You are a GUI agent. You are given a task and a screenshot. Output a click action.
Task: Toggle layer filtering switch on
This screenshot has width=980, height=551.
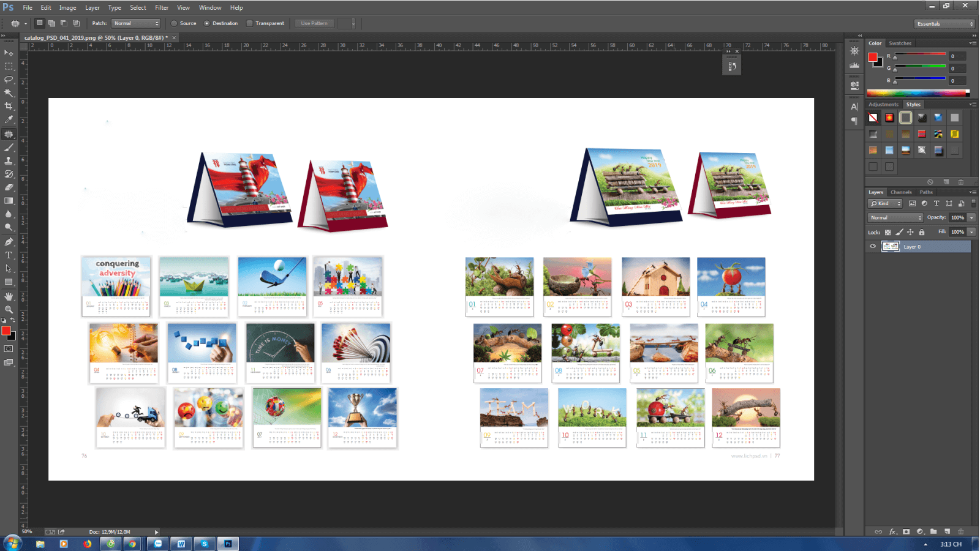tap(973, 203)
